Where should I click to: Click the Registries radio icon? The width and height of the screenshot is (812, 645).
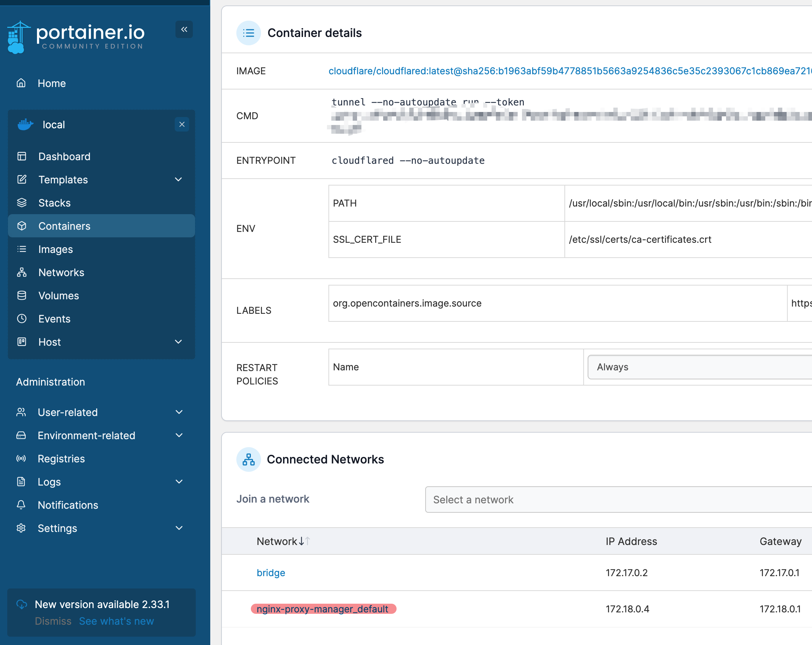[x=21, y=458]
